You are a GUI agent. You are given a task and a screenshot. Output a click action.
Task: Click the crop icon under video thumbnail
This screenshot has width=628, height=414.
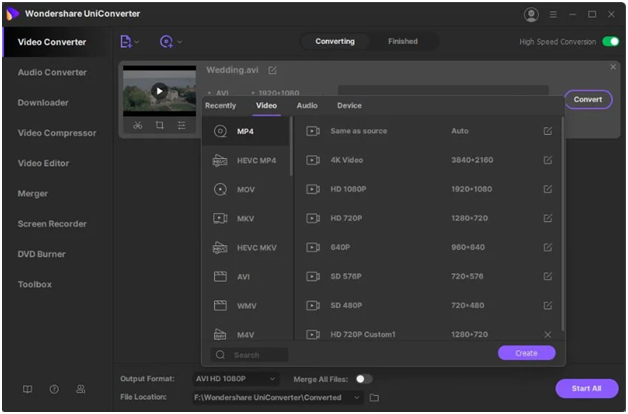click(x=159, y=125)
